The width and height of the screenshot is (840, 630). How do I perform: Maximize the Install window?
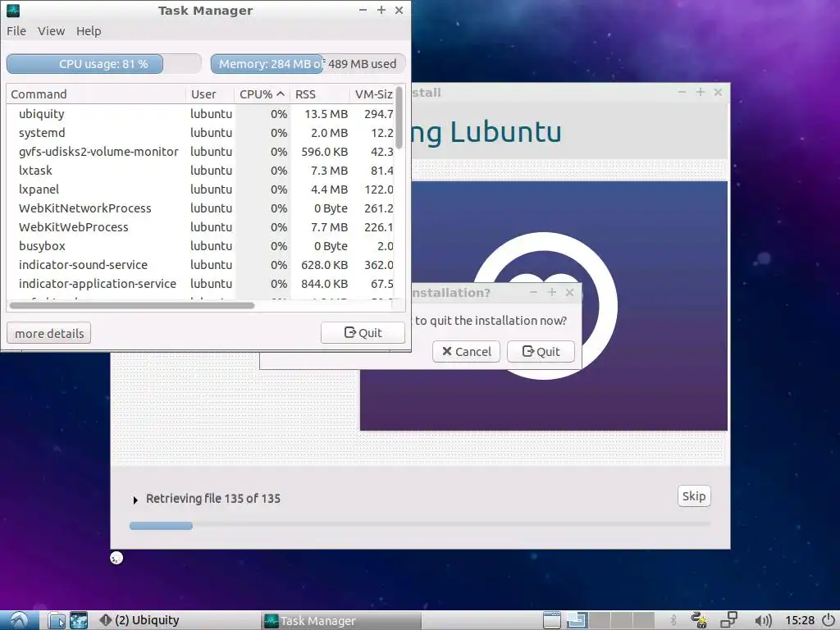pyautogui.click(x=701, y=92)
